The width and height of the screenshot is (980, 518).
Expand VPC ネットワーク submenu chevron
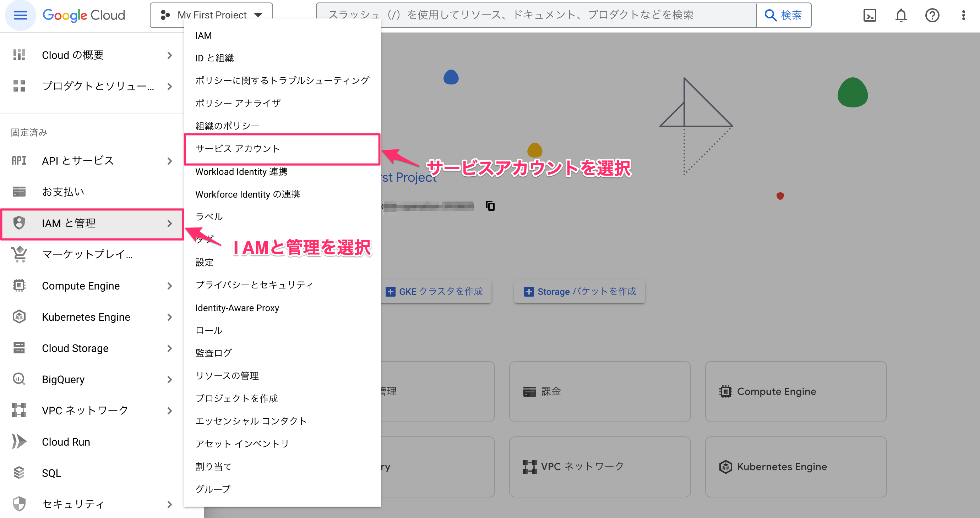pos(170,411)
